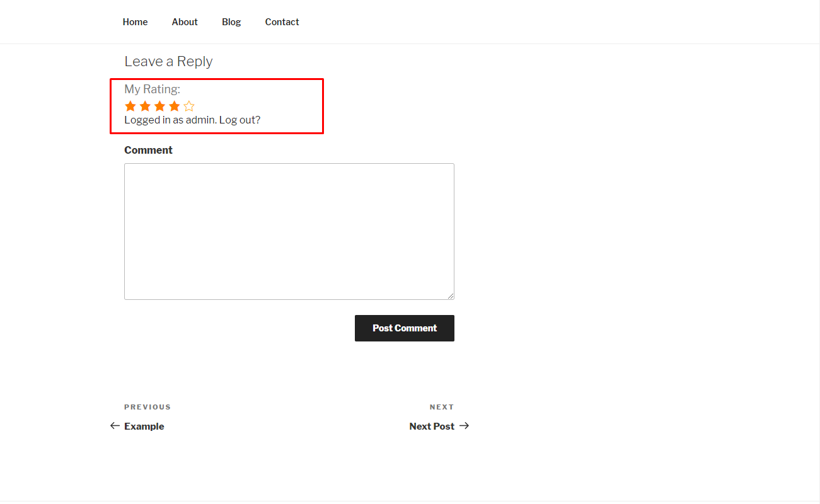
Task: Submit with the Post Comment button
Action: 405,328
